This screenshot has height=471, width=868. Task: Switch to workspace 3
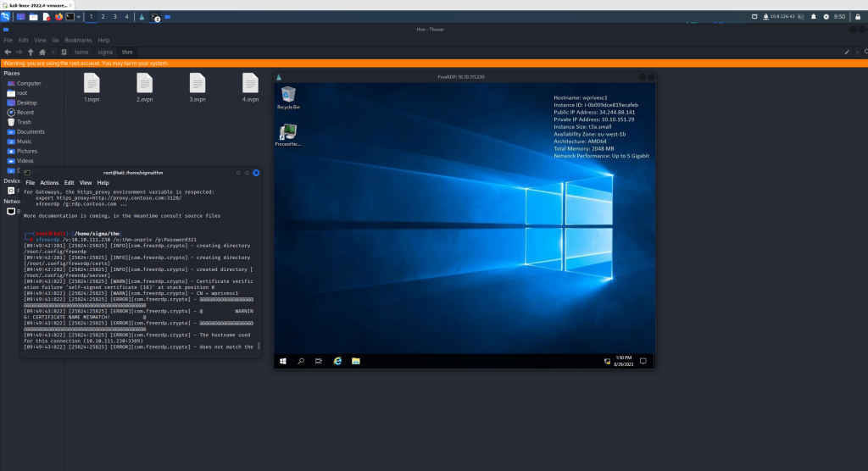[x=115, y=17]
